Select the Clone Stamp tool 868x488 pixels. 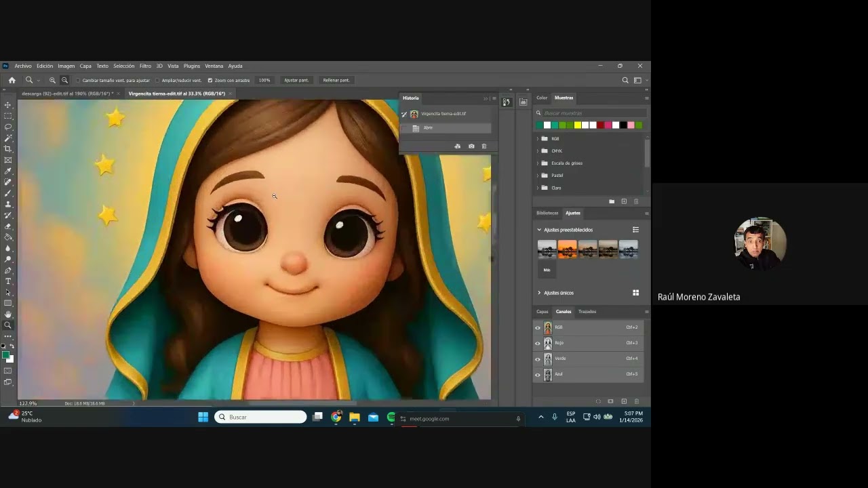click(x=8, y=204)
